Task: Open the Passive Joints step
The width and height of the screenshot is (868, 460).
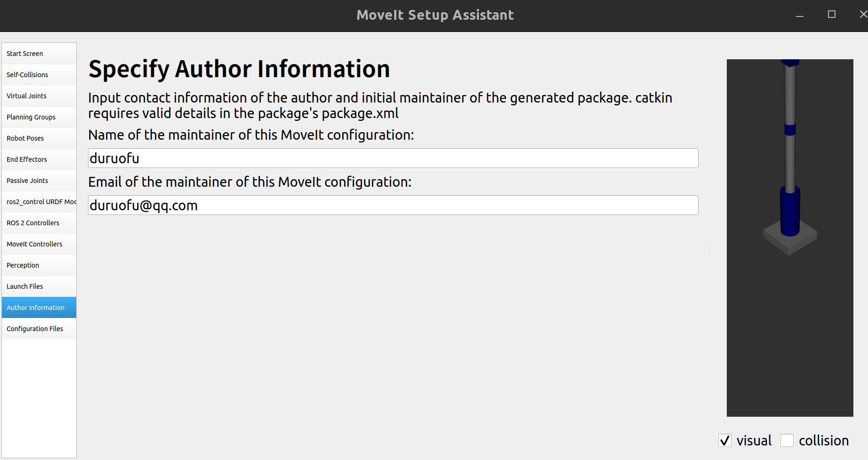Action: point(39,181)
